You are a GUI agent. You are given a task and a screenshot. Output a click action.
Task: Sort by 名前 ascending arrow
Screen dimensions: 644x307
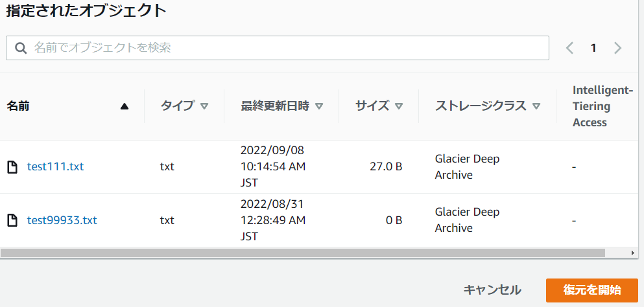tap(125, 106)
